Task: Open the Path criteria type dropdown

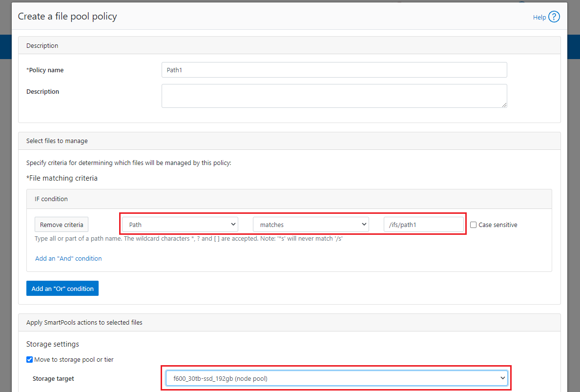Action: click(179, 224)
